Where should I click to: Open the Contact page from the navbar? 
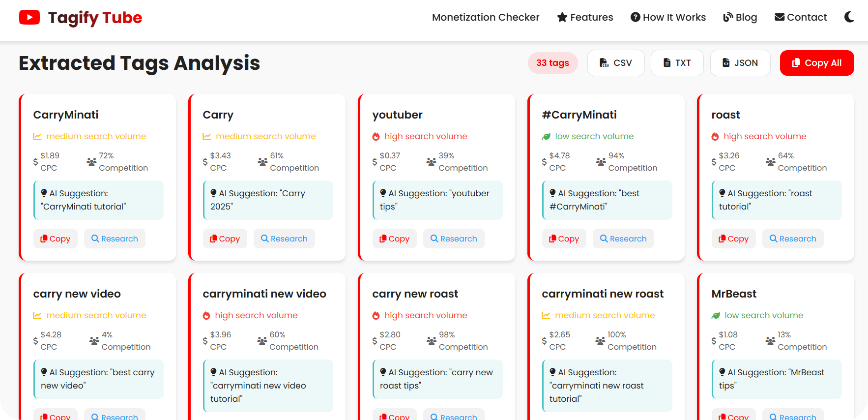point(801,17)
